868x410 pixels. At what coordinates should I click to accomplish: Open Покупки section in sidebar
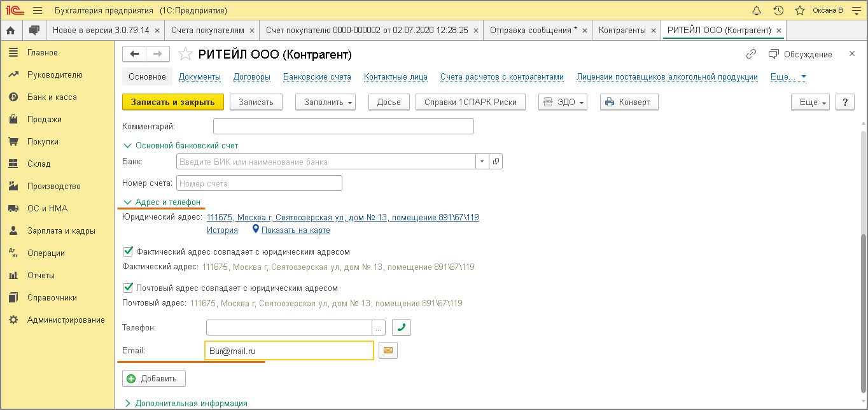[43, 141]
